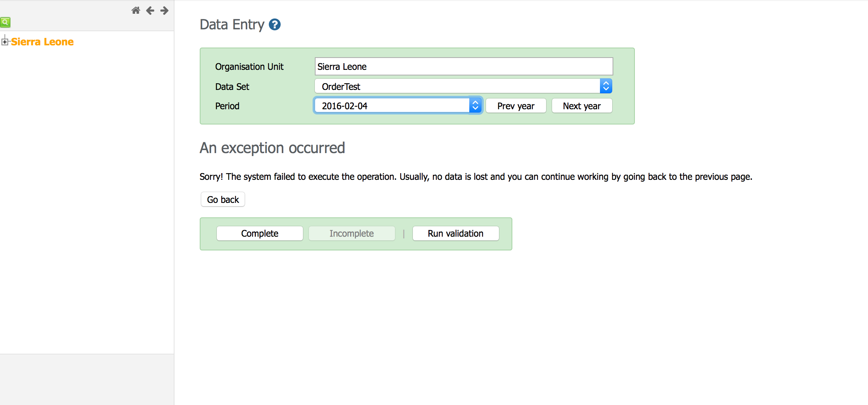Open the green search icon
The width and height of the screenshot is (868, 405).
pos(5,22)
